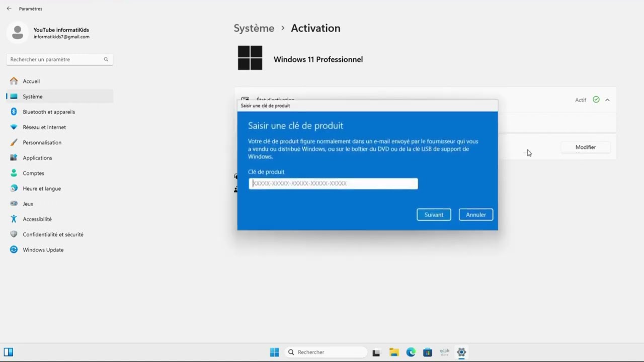Open Microsoft Store from taskbar
644x362 pixels.
(428, 352)
